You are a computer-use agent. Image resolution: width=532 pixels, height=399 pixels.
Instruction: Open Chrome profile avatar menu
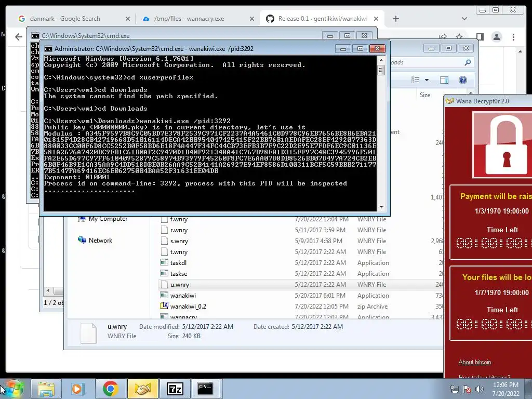point(497,37)
